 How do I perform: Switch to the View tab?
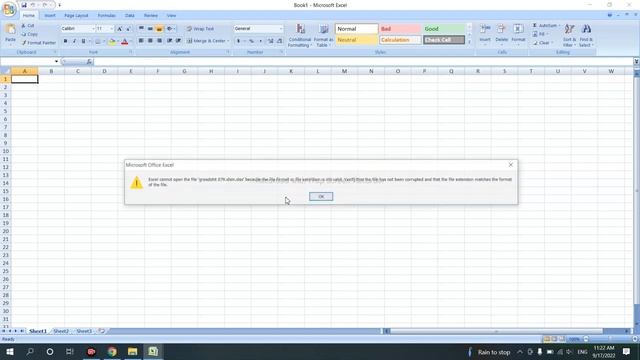(171, 16)
